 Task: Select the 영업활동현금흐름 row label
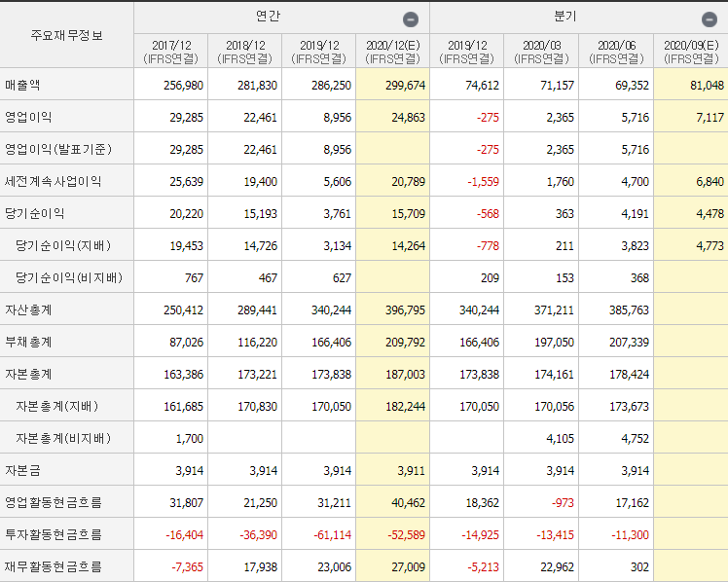click(53, 502)
